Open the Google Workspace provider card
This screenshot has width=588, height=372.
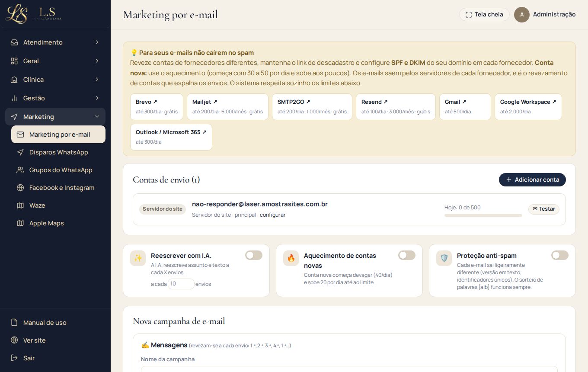coord(528,107)
